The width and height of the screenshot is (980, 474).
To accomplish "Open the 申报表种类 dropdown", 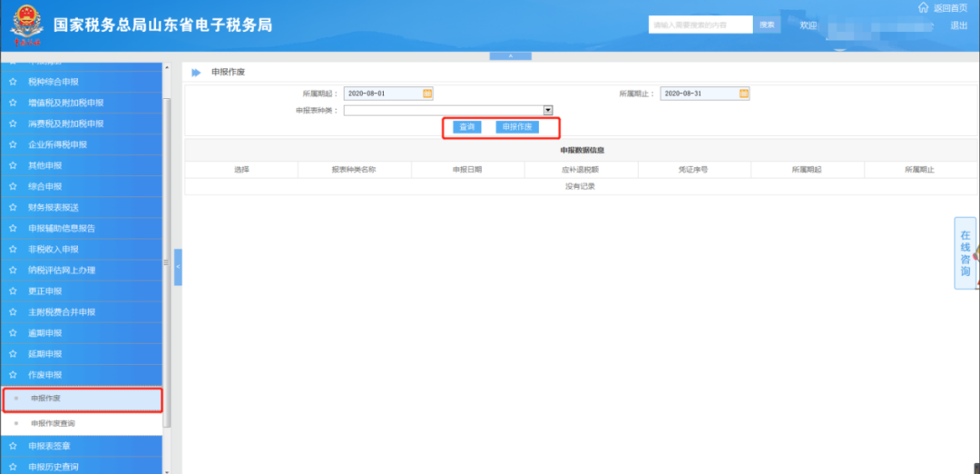I will tap(548, 110).
